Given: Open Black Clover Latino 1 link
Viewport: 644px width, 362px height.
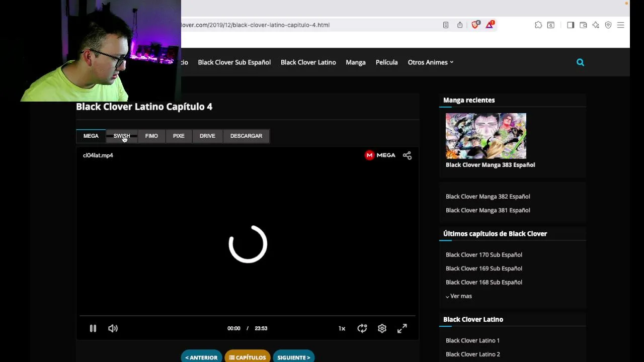Looking at the screenshot, I should coord(472,340).
